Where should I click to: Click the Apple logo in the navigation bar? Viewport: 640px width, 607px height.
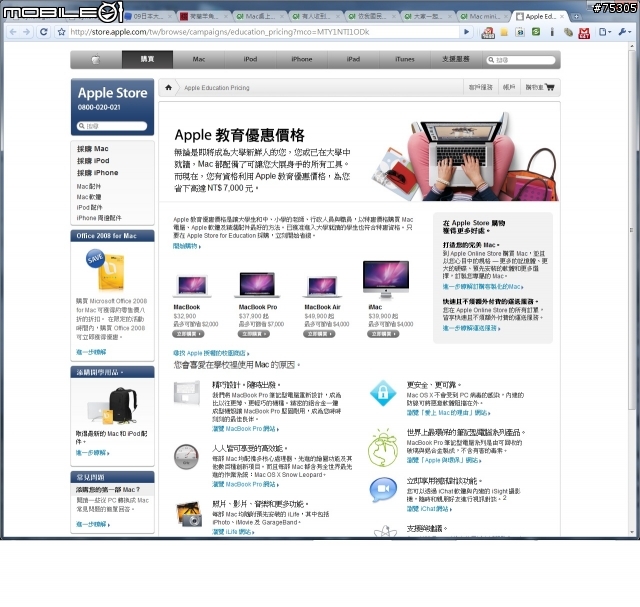click(96, 60)
